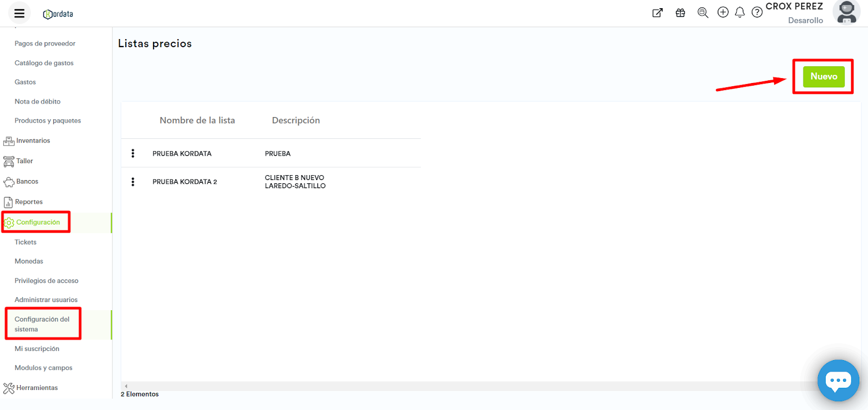
Task: Select Configuración del sistema menu item
Action: (42, 324)
